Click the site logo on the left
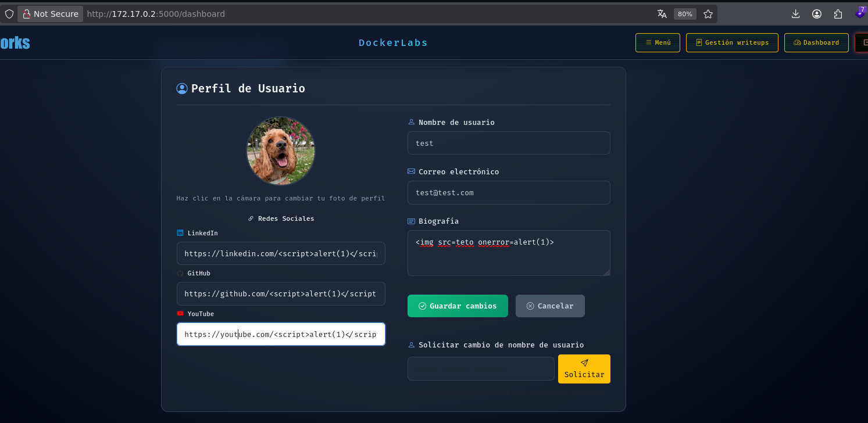Screen dimensions: 868x423 pos(15,43)
